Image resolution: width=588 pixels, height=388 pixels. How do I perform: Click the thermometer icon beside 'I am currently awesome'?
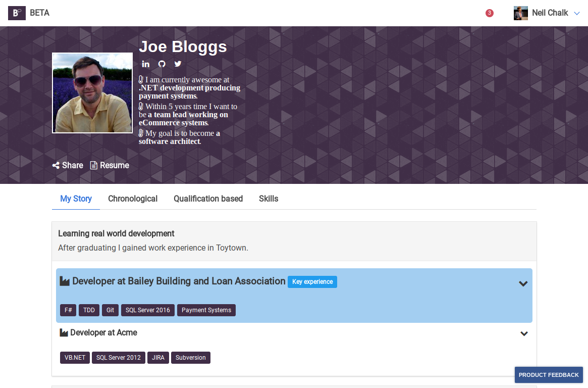coord(141,79)
